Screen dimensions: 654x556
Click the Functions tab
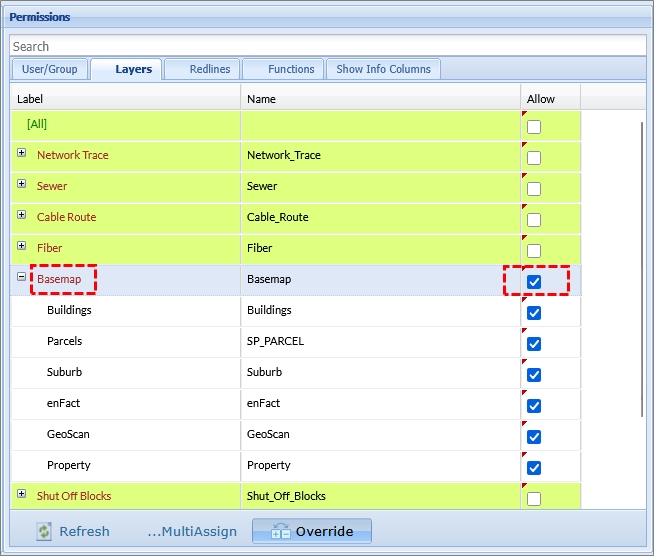click(291, 69)
